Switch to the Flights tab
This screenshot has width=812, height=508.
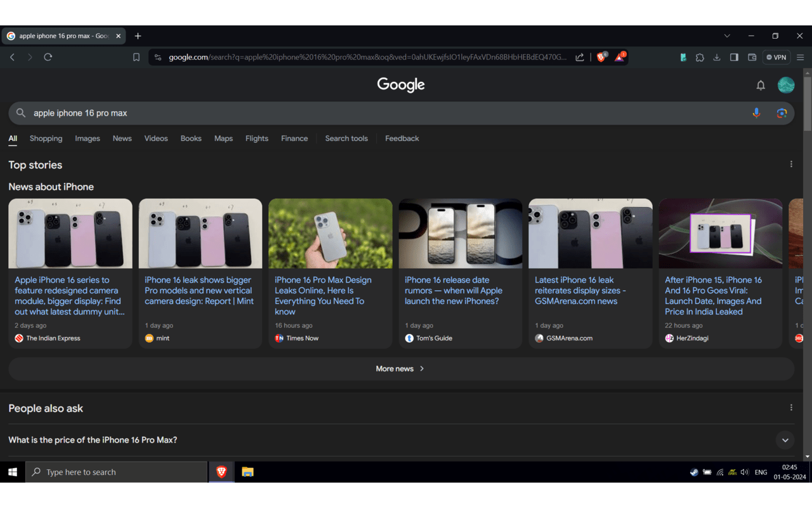click(257, 138)
